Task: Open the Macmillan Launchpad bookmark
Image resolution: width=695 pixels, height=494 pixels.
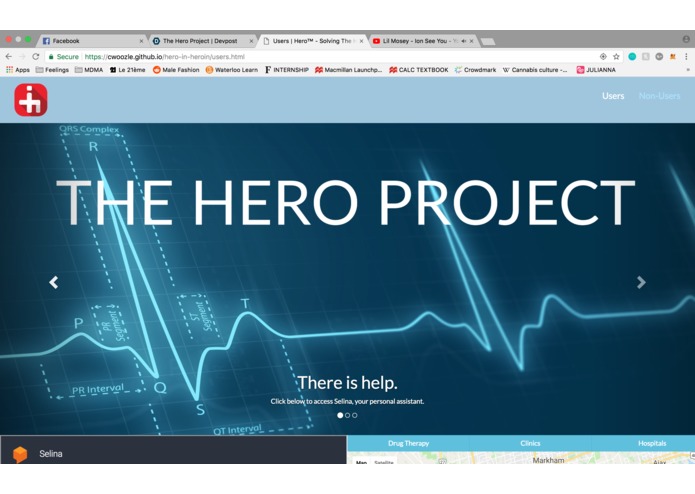Action: click(x=348, y=70)
